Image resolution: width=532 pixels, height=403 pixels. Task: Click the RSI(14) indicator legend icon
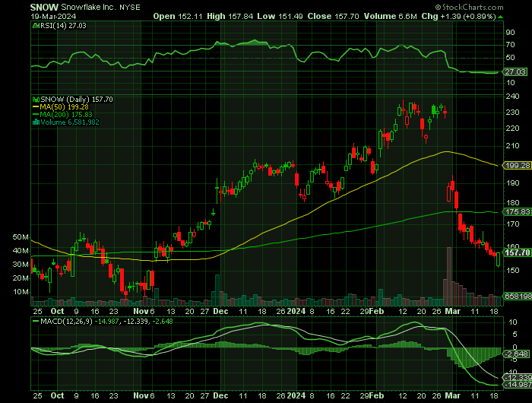tap(34, 24)
